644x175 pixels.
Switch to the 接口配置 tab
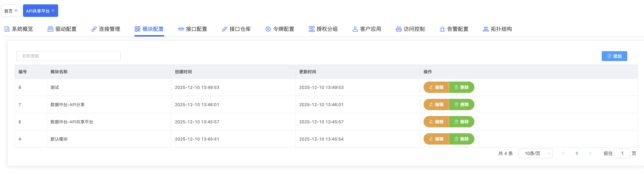click(x=192, y=29)
